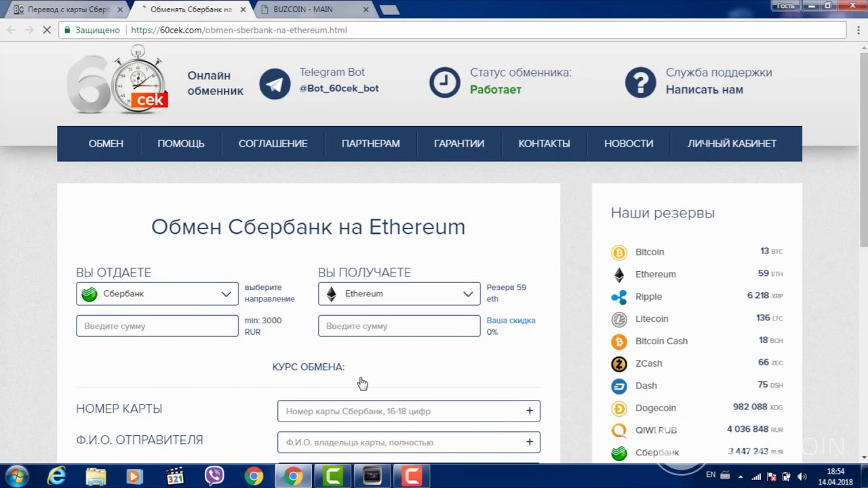Viewport: 868px width, 488px height.
Task: Focus the Номер карты Сбербанк field
Action: coord(409,411)
